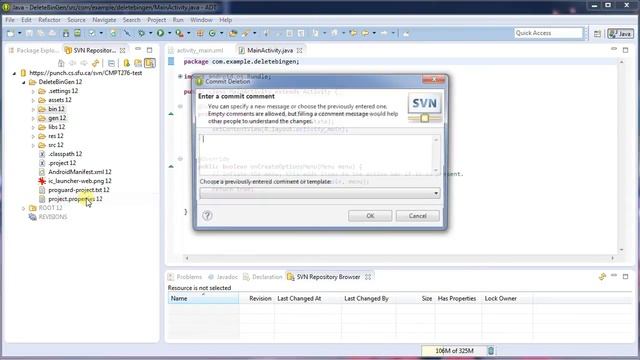Collapse the DeleteBinGen 12 folder
The width and height of the screenshot is (640, 360).
click(x=24, y=82)
